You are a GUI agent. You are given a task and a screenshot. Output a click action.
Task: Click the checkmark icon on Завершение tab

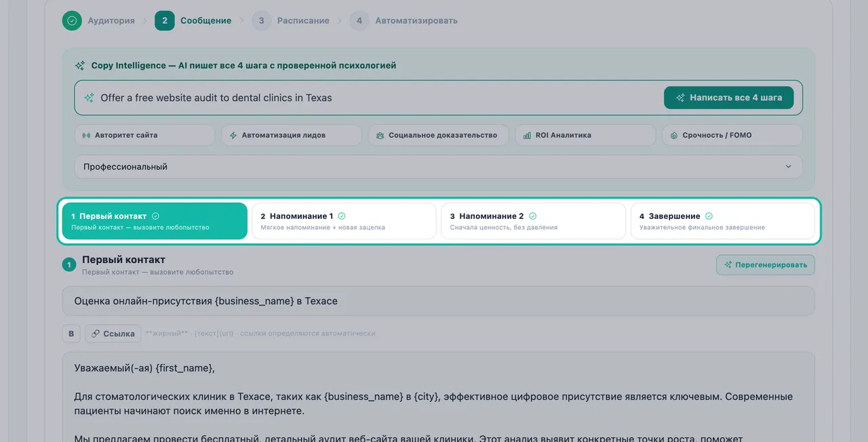[x=709, y=216]
